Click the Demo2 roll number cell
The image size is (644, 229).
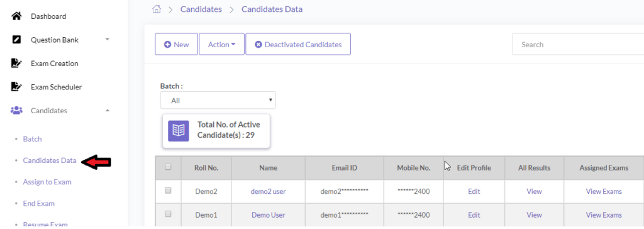point(206,191)
